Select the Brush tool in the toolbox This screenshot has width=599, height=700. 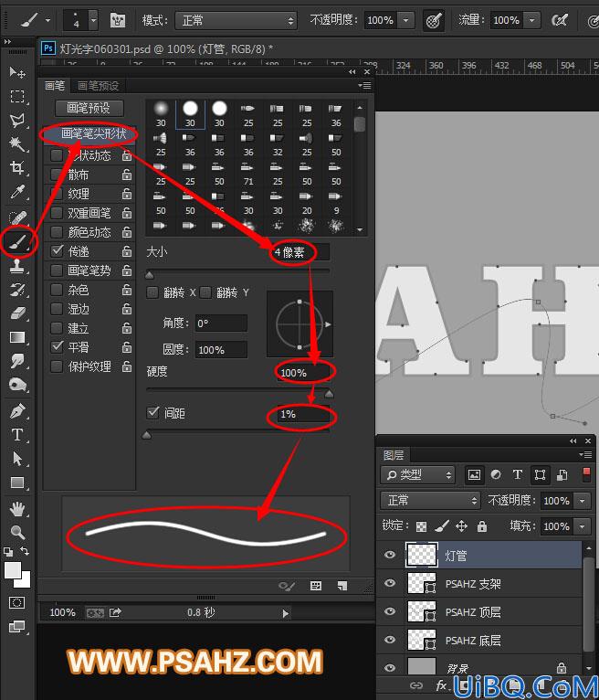click(x=17, y=241)
